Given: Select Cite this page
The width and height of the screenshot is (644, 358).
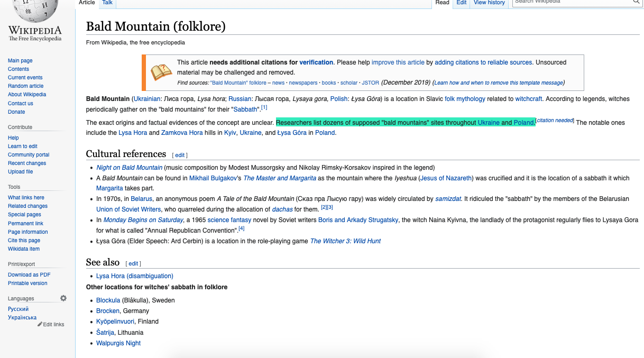Looking at the screenshot, I should point(24,241).
